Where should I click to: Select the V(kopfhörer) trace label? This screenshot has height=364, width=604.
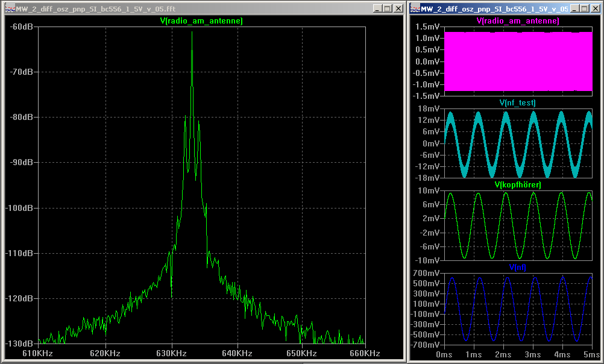point(518,185)
